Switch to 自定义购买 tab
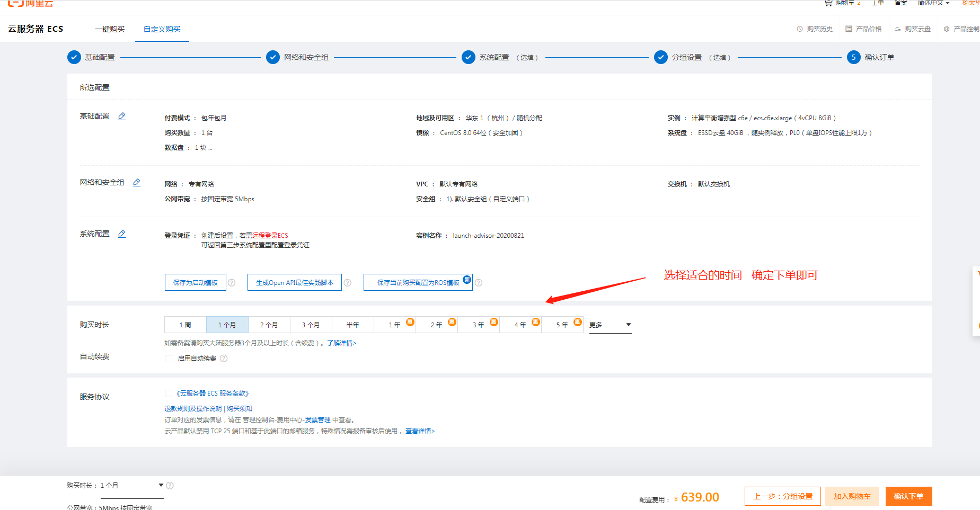Viewport: 980px width, 510px height. coord(162,29)
